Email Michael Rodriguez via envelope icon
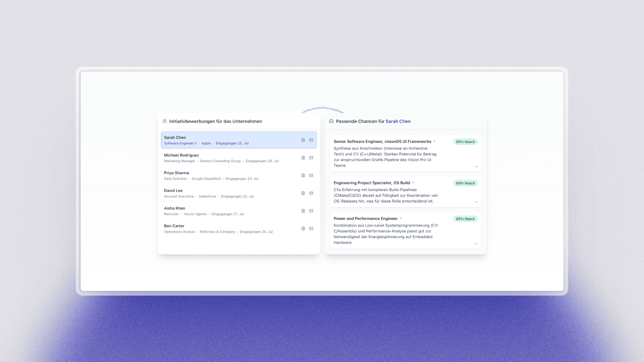This screenshot has width=644, height=362. tap(311, 158)
